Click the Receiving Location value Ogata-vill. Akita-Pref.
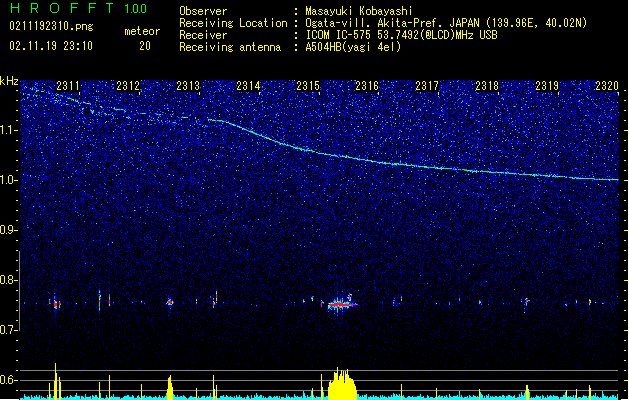 [373, 23]
